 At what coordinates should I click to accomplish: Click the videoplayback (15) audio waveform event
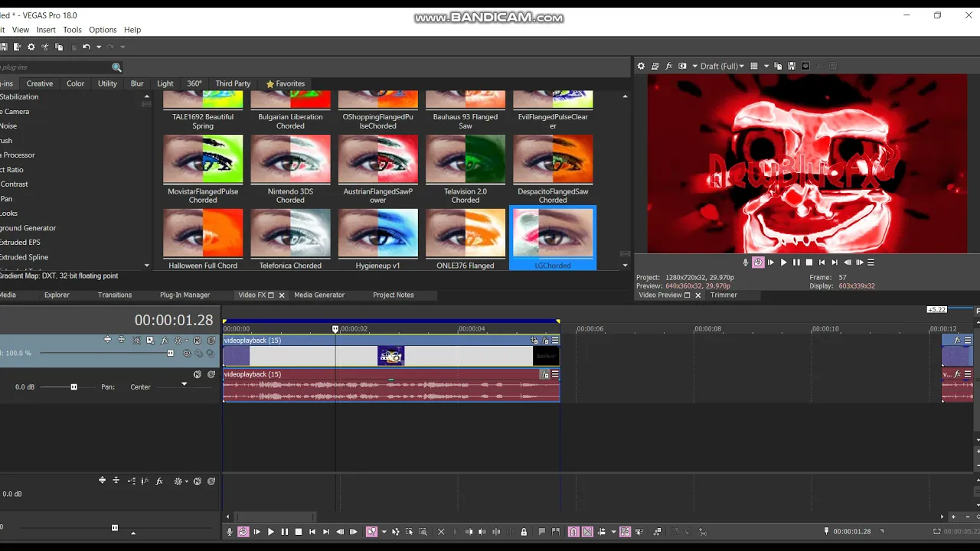391,390
